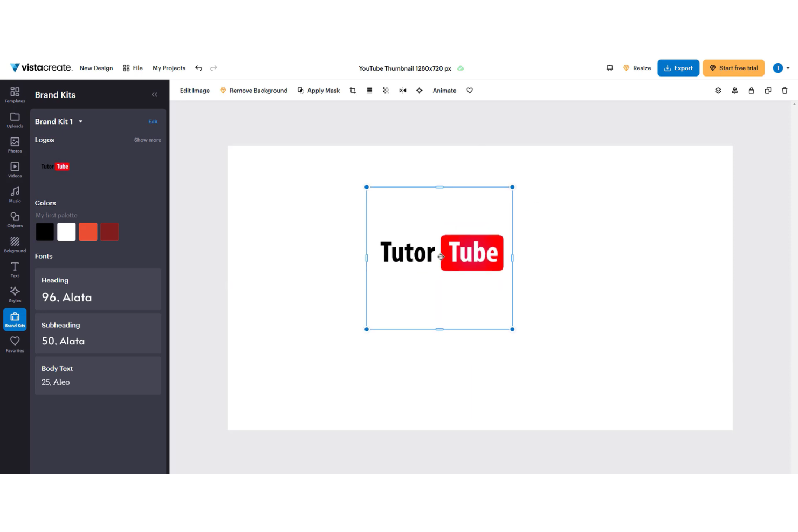The height and width of the screenshot is (532, 798).
Task: Open the account avatar dropdown
Action: (781, 68)
